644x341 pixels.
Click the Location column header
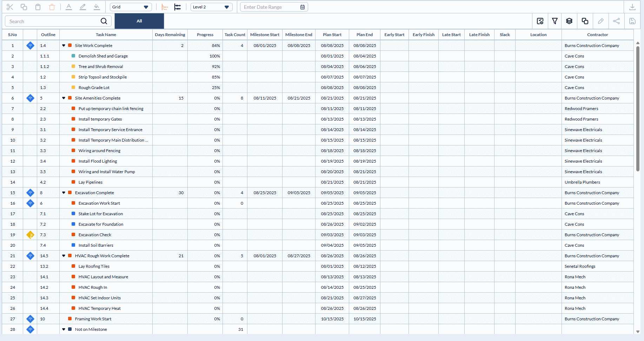coord(538,35)
